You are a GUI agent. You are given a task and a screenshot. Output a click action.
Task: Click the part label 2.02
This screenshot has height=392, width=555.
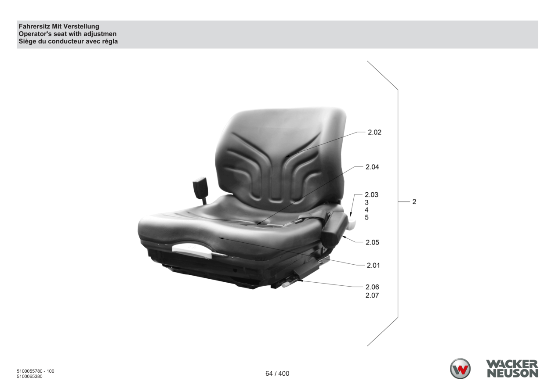[374, 133]
